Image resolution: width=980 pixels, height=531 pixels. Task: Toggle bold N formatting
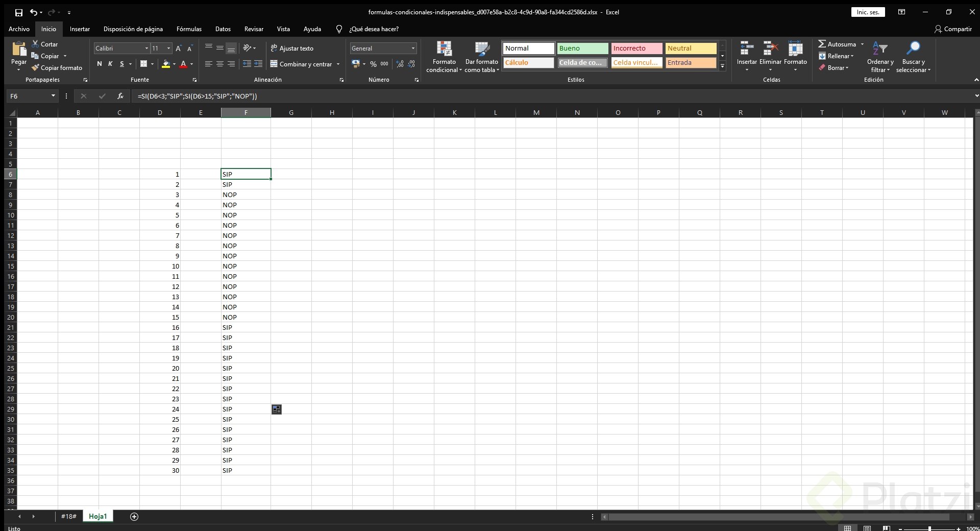[100, 64]
